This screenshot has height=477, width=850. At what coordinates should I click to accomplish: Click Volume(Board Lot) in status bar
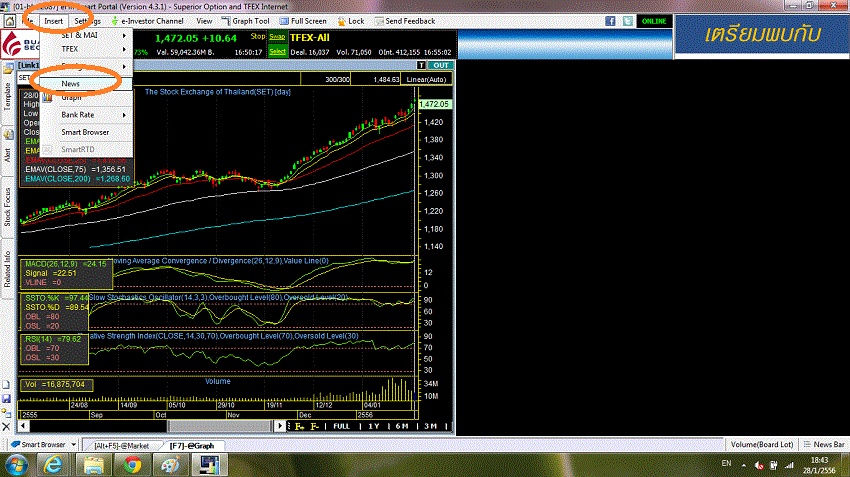(762, 444)
